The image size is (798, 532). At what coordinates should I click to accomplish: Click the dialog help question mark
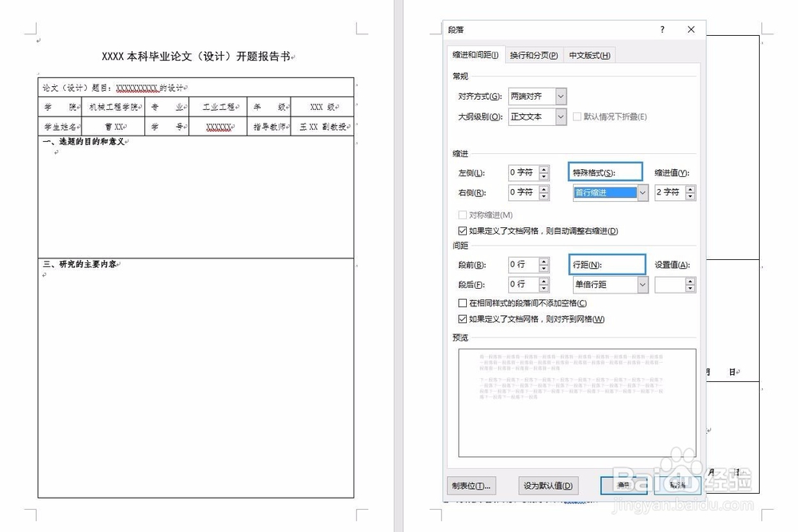(662, 30)
